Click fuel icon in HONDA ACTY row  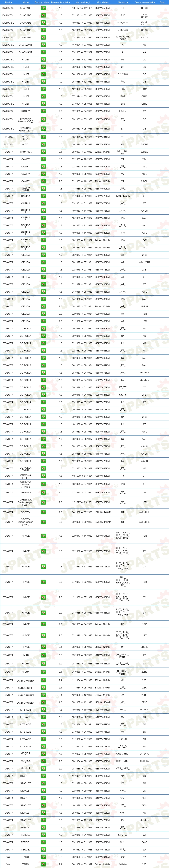click(x=43, y=137)
